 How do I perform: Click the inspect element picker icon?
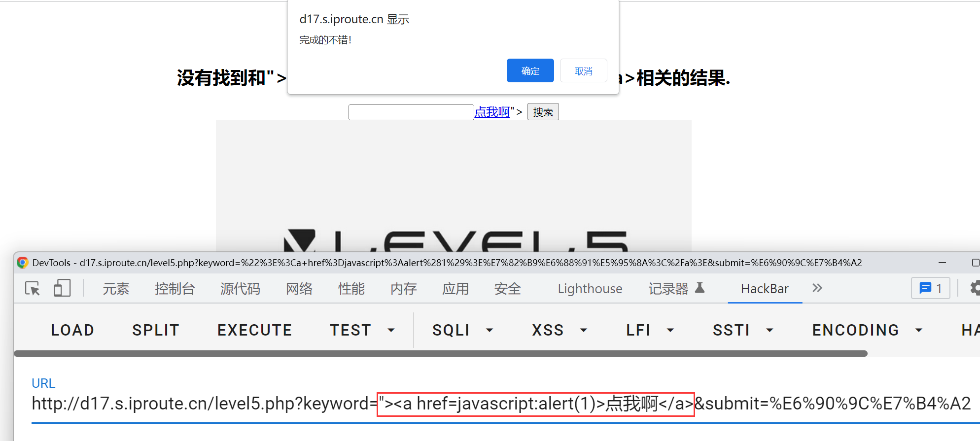pos(33,288)
